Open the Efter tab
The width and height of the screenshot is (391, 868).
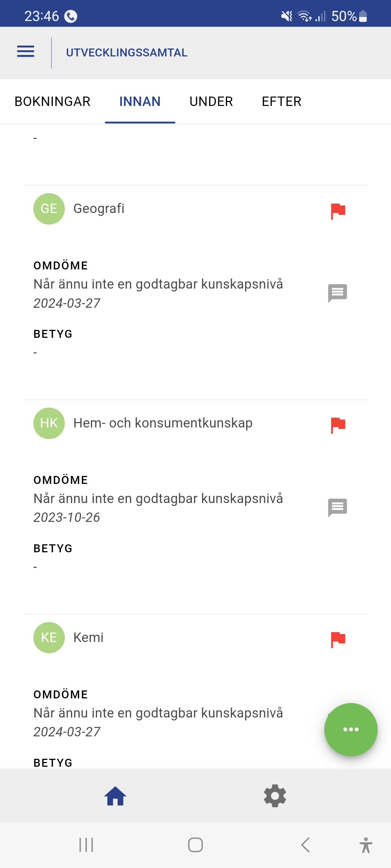click(x=281, y=102)
